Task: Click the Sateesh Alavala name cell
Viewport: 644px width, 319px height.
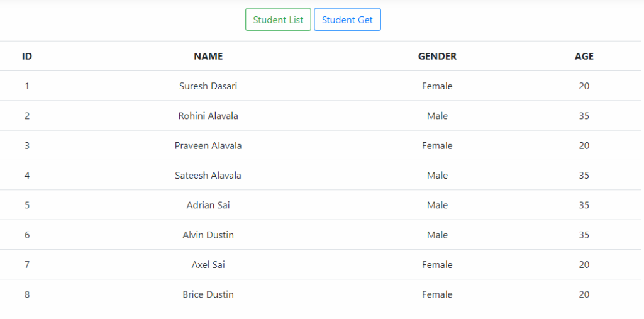Action: pos(208,176)
